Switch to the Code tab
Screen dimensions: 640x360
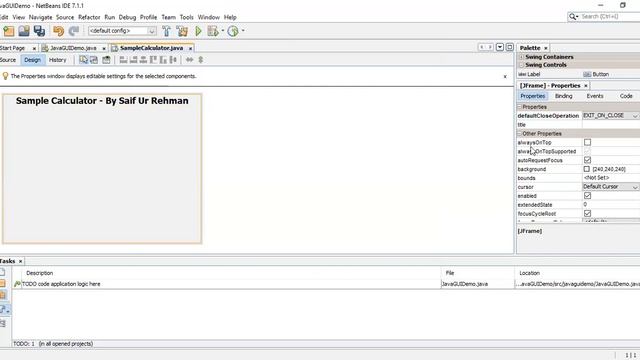[626, 96]
